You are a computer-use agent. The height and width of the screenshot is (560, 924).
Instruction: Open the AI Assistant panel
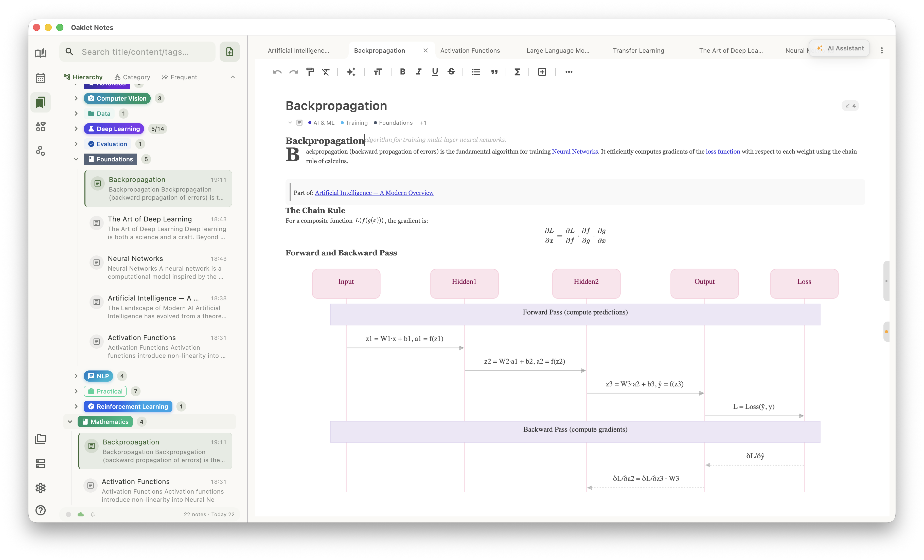pos(840,48)
